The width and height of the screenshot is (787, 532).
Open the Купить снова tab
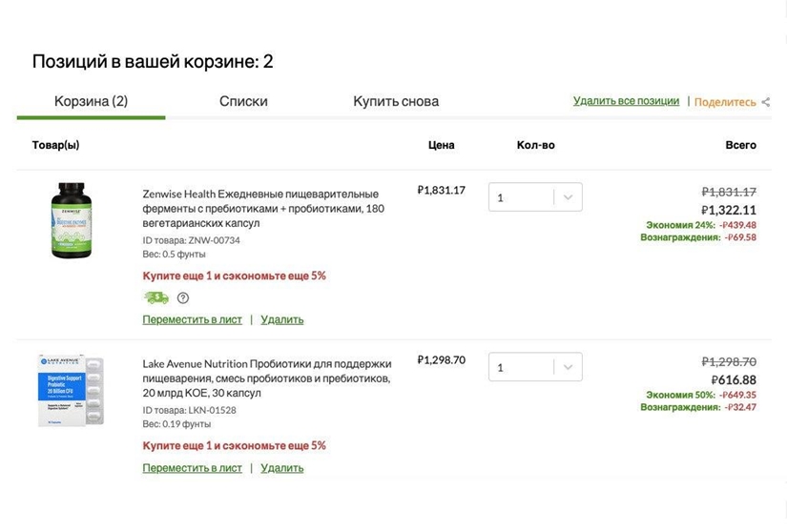[396, 101]
